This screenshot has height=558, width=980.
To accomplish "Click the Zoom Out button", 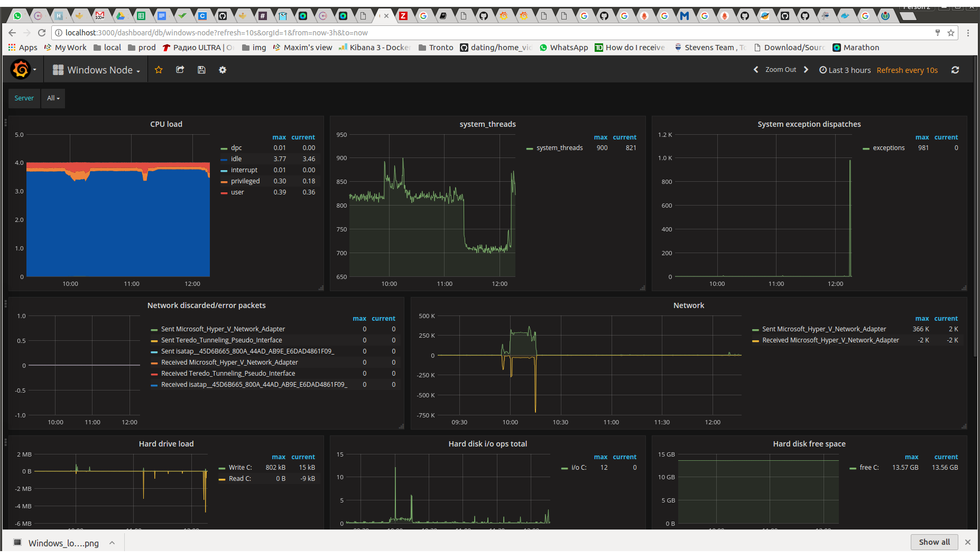I will pos(781,70).
